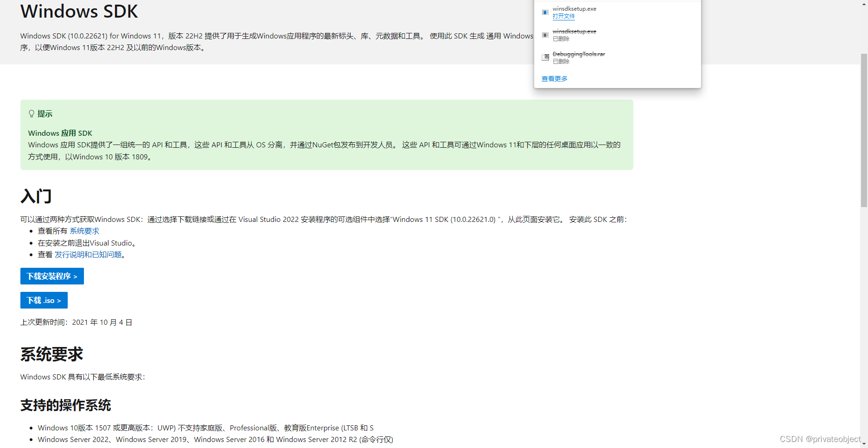Click the Windows 10版本 1507 bullet line

[206, 428]
